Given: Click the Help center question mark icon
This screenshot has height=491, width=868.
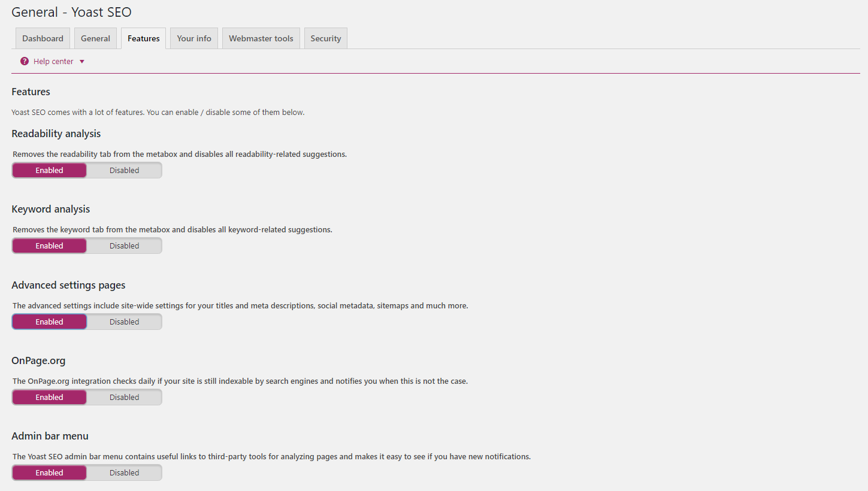Looking at the screenshot, I should click(25, 61).
